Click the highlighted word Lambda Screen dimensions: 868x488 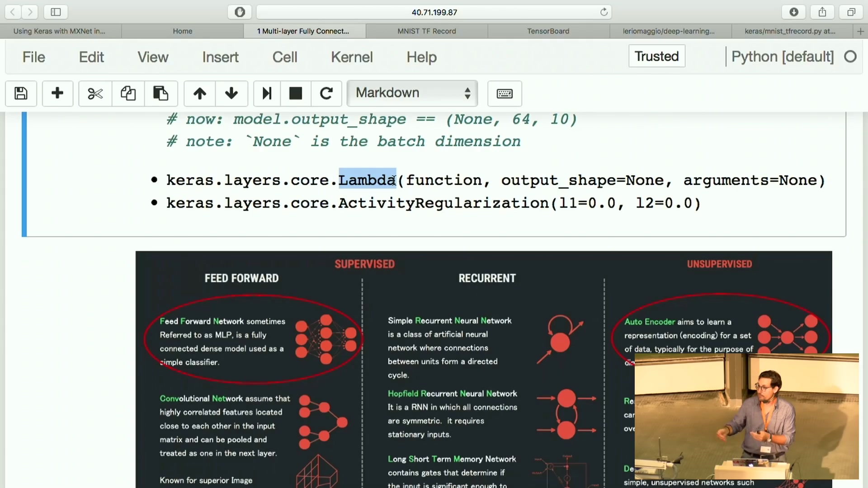367,180
